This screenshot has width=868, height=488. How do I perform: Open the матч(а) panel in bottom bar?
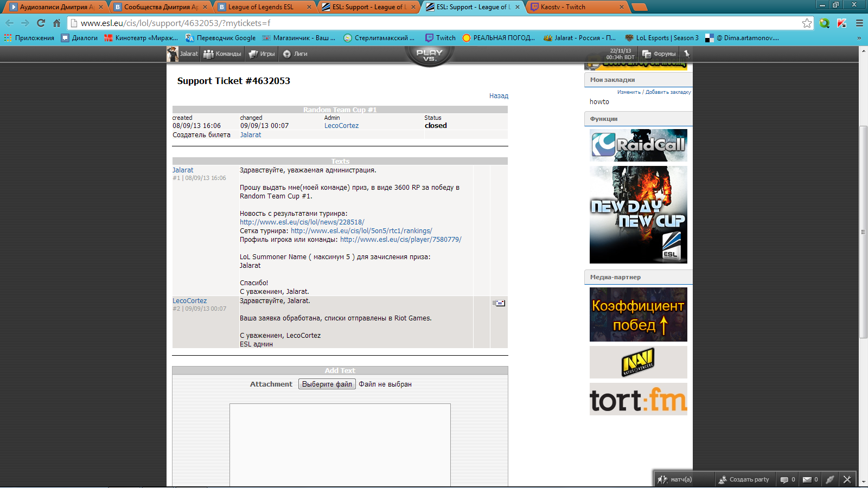tap(675, 479)
